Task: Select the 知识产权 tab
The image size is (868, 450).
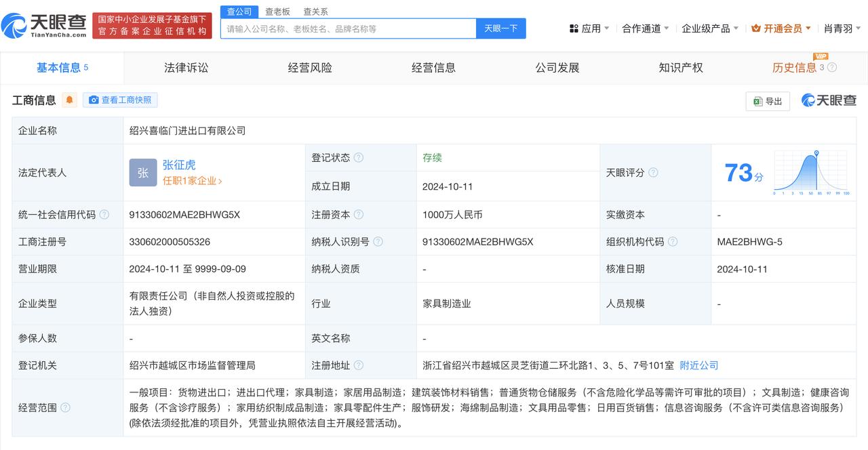Action: click(x=681, y=68)
